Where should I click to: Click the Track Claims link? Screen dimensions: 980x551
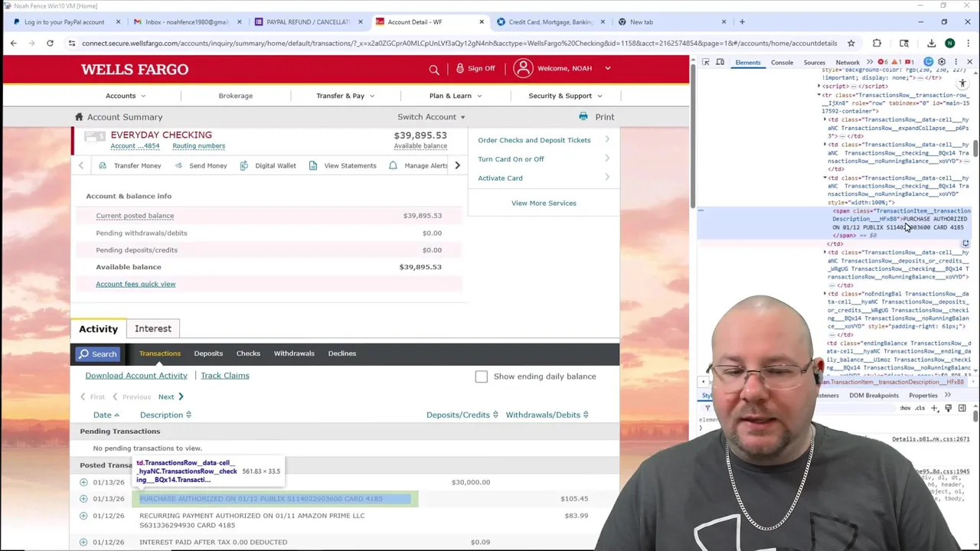tap(225, 376)
